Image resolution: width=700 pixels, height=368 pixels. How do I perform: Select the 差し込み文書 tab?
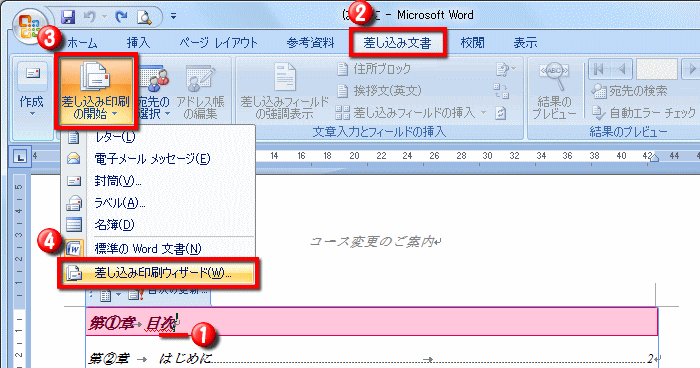click(397, 43)
